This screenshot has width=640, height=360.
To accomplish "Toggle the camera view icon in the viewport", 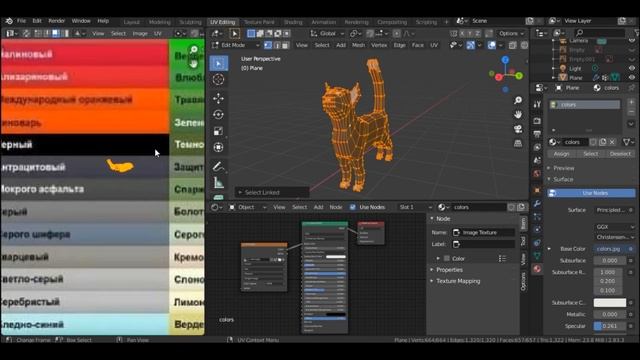I will click(x=518, y=129).
